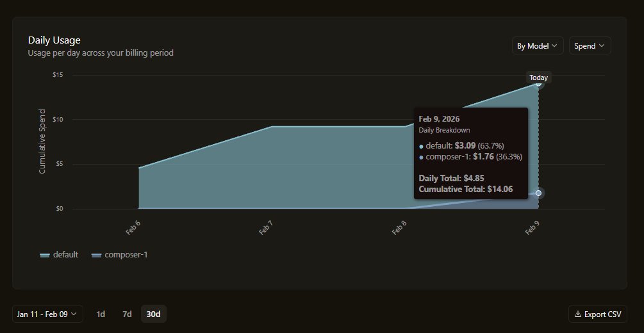This screenshot has width=644, height=333.
Task: Open the By Model dropdown
Action: 538,45
